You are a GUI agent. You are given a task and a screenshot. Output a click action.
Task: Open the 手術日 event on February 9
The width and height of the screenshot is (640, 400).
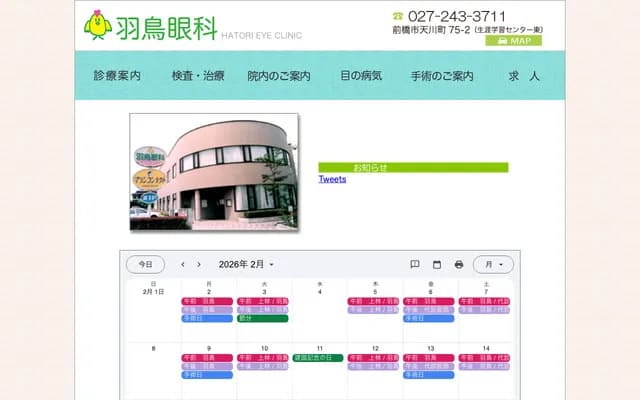pyautogui.click(x=207, y=375)
